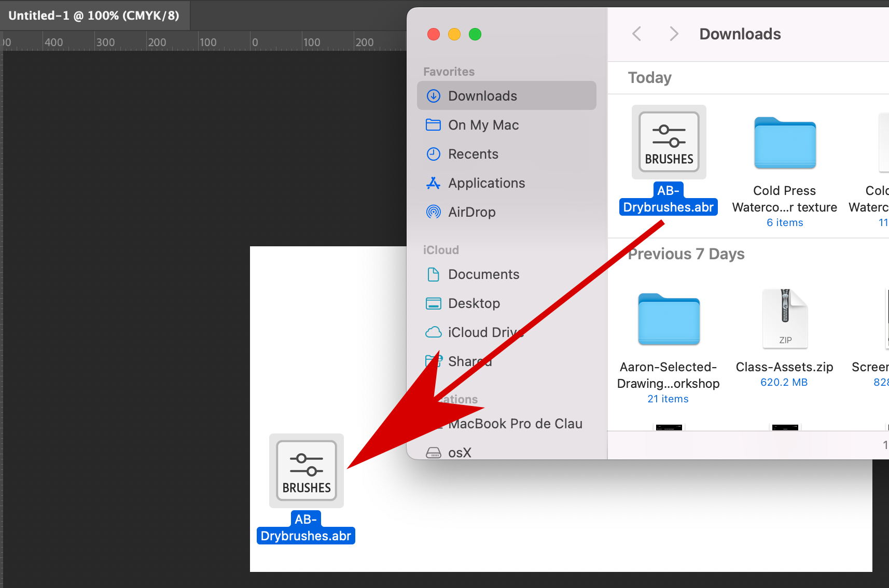Select the Untitled-1 document tab in Photoshop

point(94,16)
